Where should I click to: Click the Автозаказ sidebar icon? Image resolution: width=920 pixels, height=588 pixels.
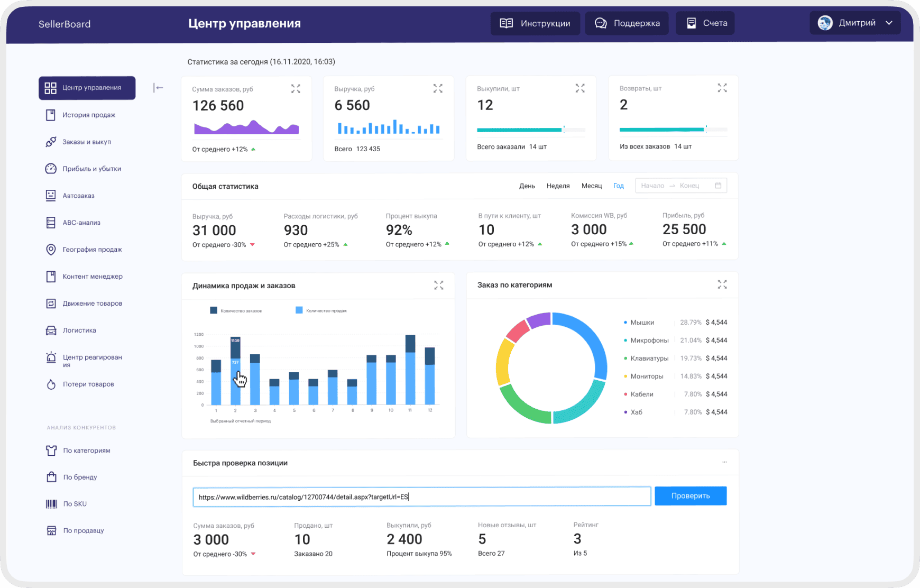coord(51,196)
